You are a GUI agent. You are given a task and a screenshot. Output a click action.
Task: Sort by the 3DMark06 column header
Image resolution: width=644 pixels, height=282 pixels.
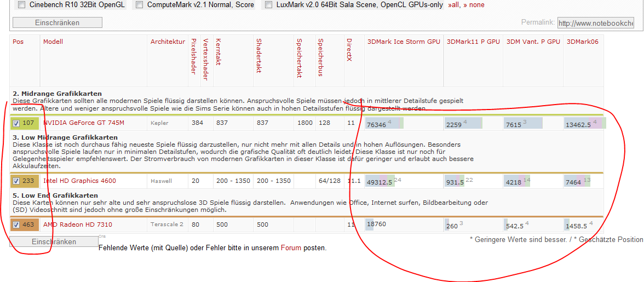[x=582, y=42]
